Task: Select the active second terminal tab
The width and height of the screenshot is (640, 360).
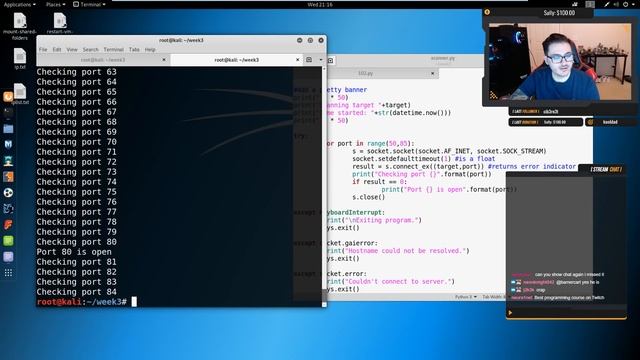Action: pyautogui.click(x=236, y=60)
